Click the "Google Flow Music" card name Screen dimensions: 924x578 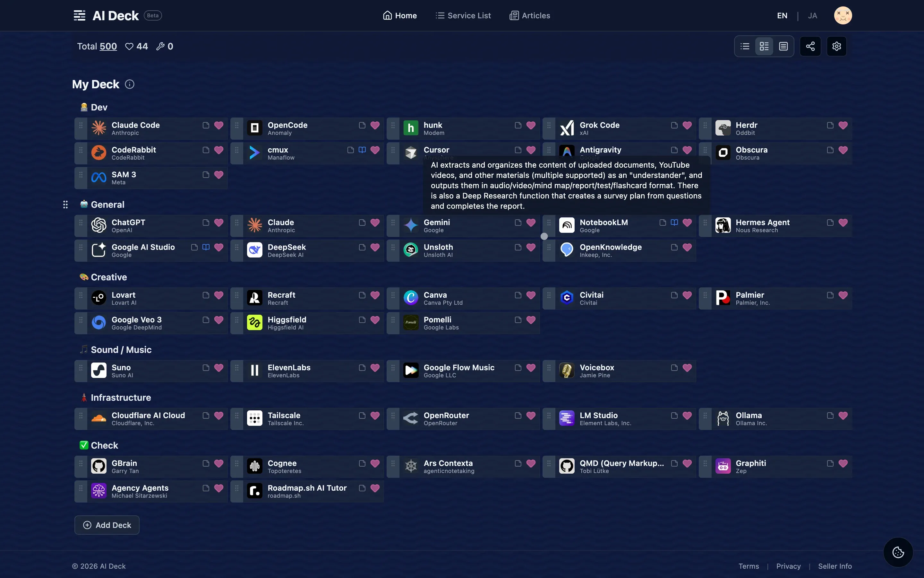point(459,367)
